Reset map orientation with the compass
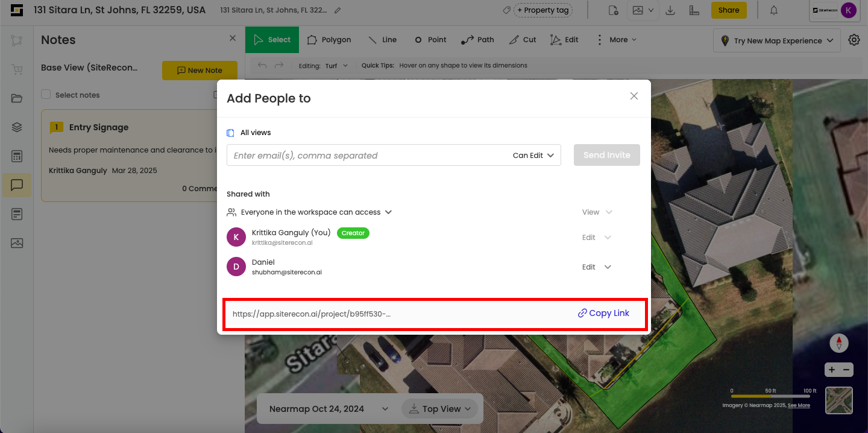Image resolution: width=868 pixels, height=433 pixels. pos(839,343)
